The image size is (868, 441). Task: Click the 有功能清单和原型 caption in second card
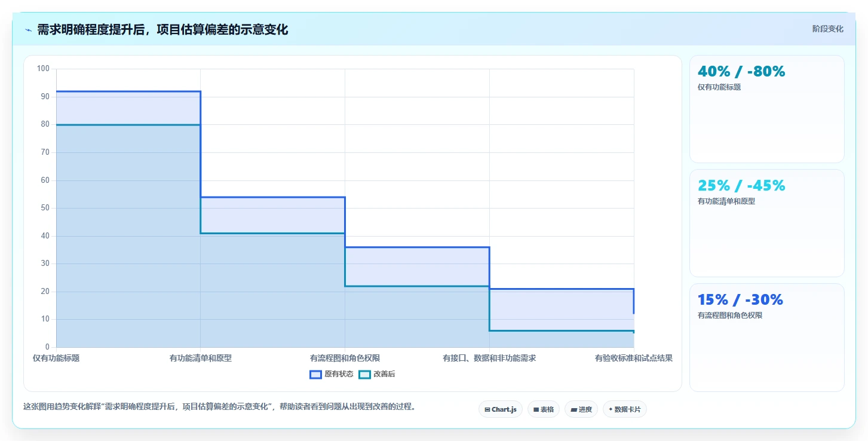pyautogui.click(x=726, y=201)
